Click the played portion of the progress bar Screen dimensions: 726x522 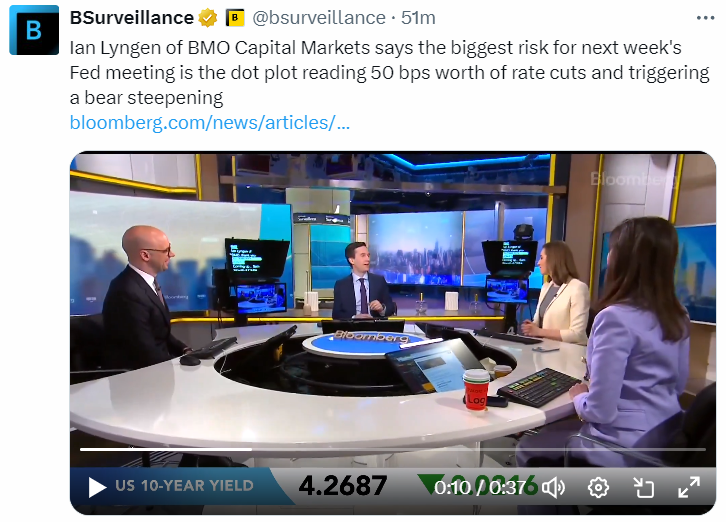click(165, 449)
